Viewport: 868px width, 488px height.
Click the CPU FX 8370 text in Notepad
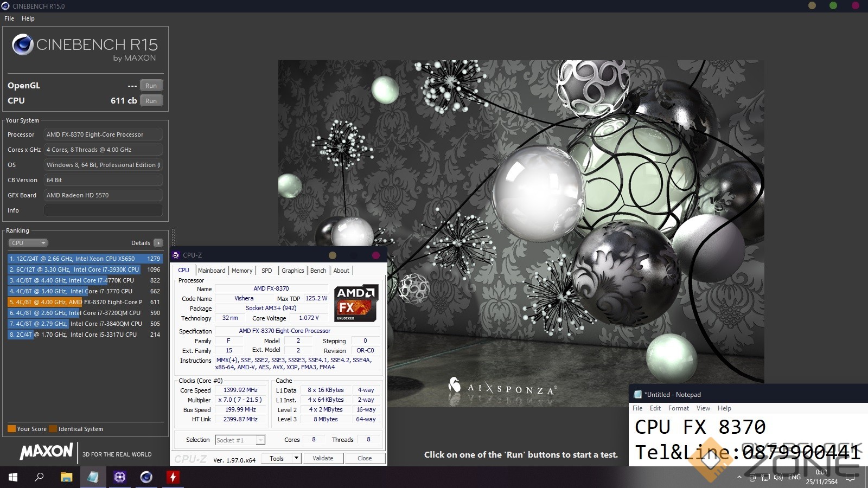700,427
